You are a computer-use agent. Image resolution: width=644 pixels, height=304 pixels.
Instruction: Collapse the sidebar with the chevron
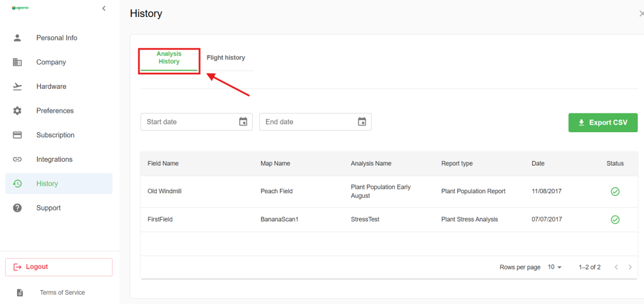point(104,8)
